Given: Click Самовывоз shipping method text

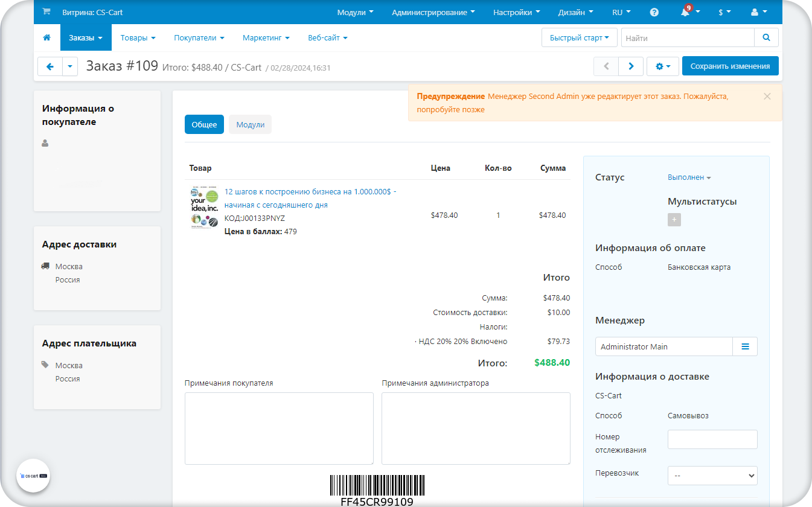Looking at the screenshot, I should pyautogui.click(x=688, y=416).
